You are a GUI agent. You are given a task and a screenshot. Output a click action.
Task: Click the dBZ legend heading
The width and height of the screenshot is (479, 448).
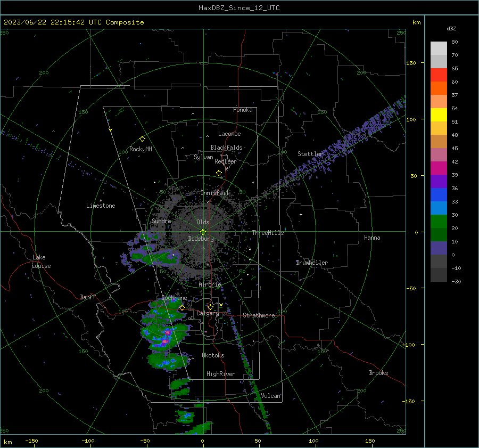451,29
